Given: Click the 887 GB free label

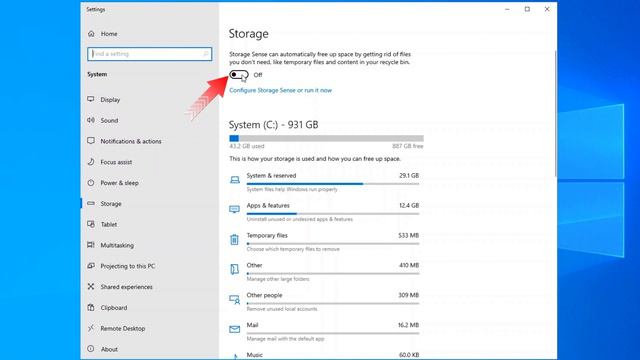Looking at the screenshot, I should tap(408, 146).
